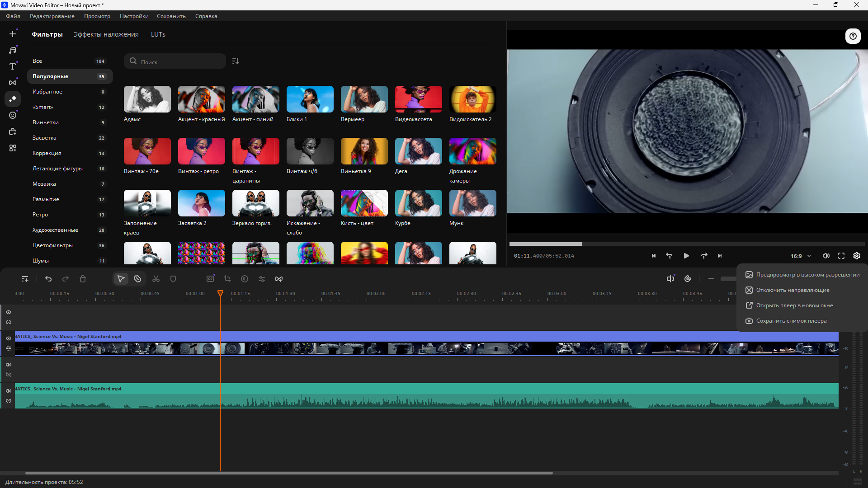868x488 pixels.
Task: Select the blade cut tool
Action: pyautogui.click(x=137, y=279)
